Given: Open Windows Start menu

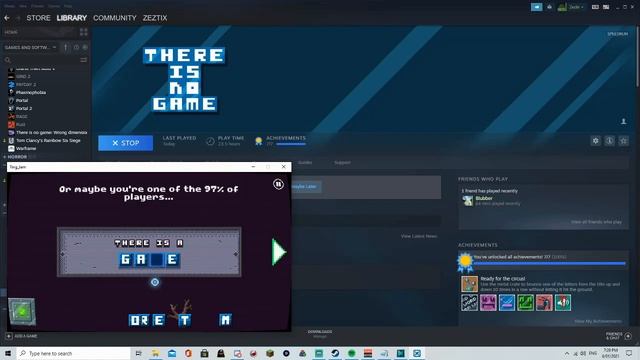Looking at the screenshot, I should coord(8,353).
